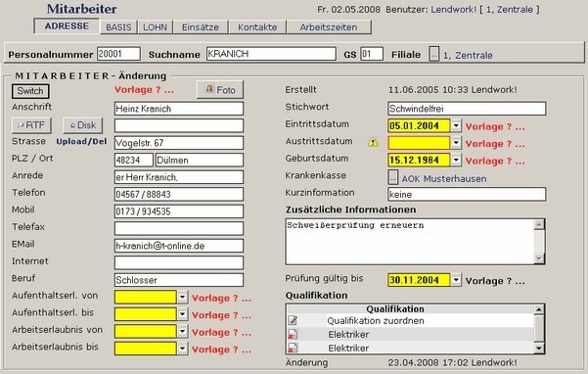Switch to the Einsätze tab
Screen dimensions: 588x374
tap(201, 27)
